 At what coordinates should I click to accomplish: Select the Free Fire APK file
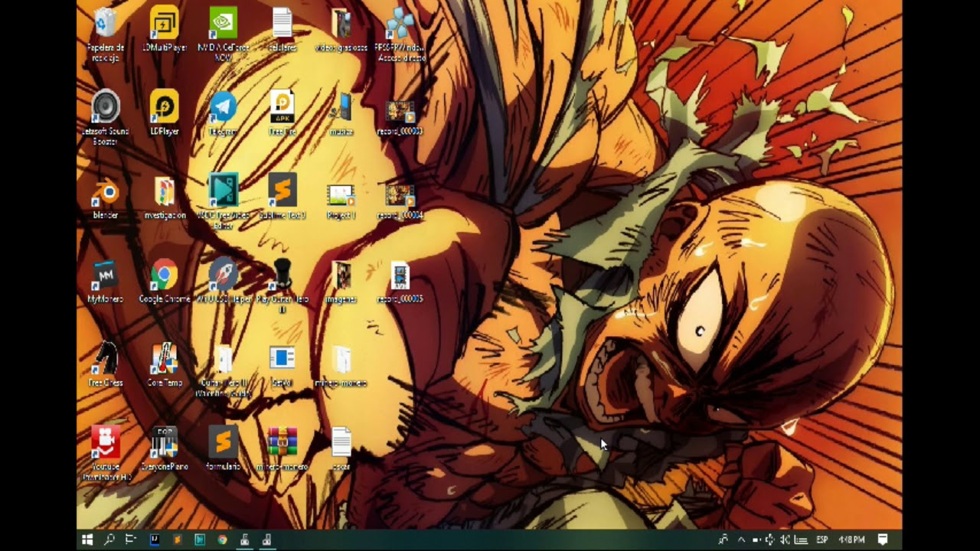[x=283, y=113]
